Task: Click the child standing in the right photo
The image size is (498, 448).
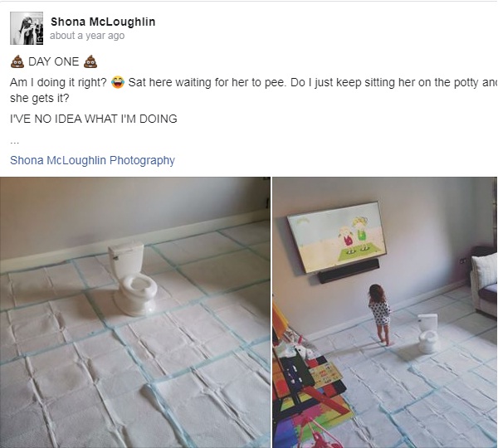Action: (x=380, y=314)
